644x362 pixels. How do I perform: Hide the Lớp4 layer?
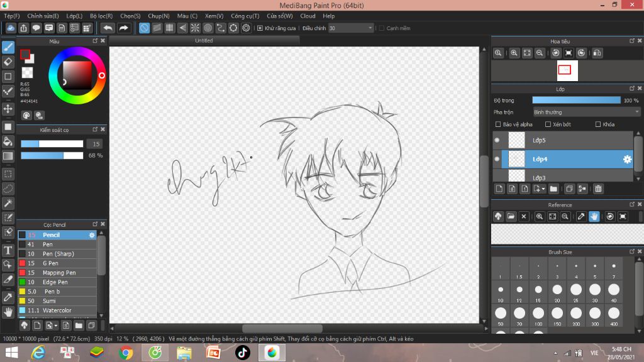(x=497, y=159)
